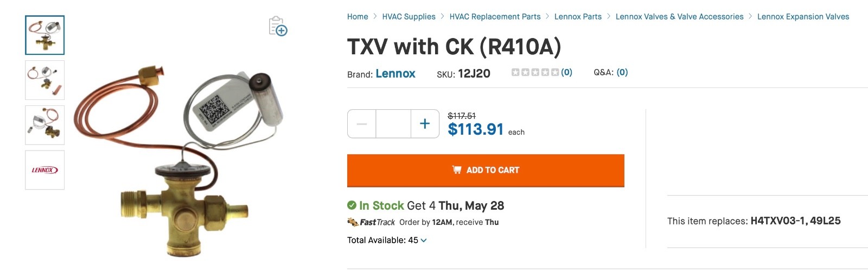This screenshot has height=270, width=868.
Task: Select the third product thumbnail
Action: point(44,125)
